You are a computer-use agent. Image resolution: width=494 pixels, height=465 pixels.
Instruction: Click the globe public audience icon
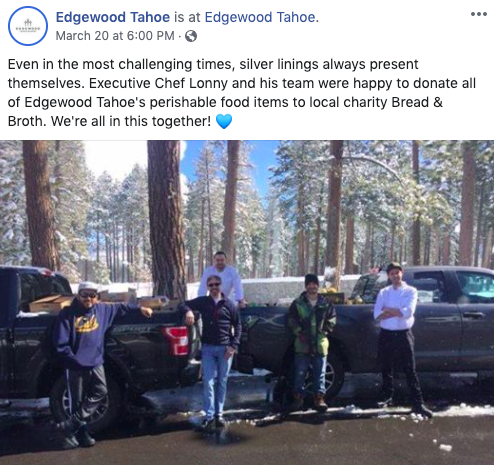(x=191, y=36)
